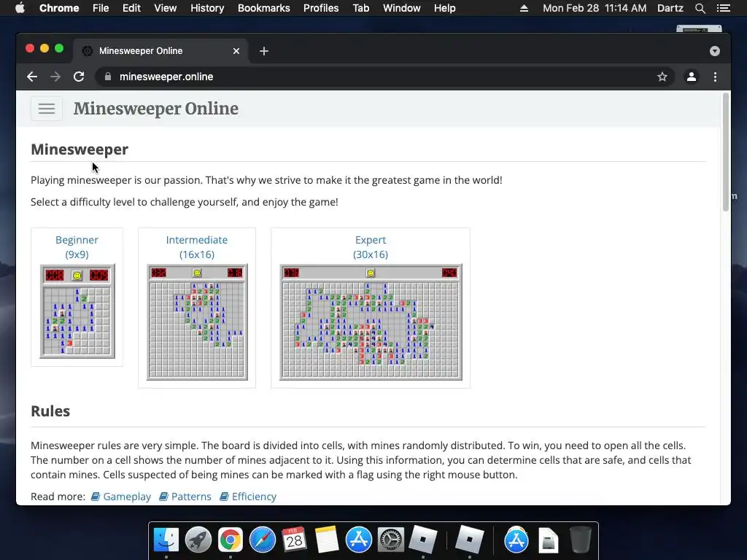Click the Intermediate board thumbnail
Image resolution: width=747 pixels, height=560 pixels.
[197, 322]
